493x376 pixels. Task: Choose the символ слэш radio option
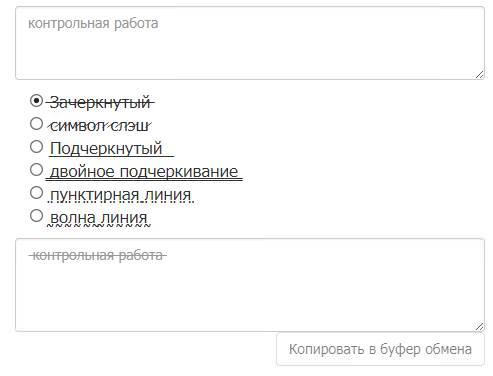click(36, 124)
